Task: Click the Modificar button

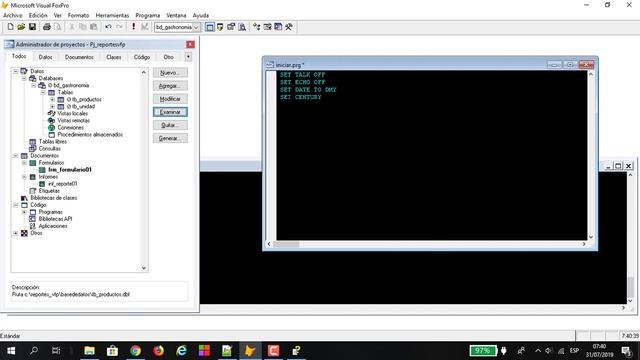Action: [x=170, y=99]
